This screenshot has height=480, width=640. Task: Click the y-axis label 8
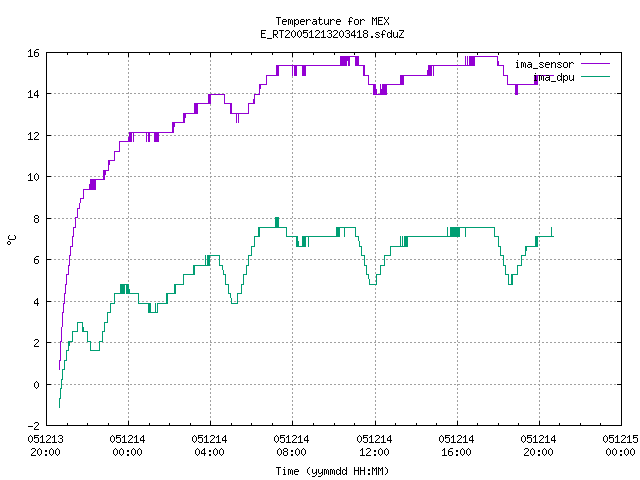[36, 219]
